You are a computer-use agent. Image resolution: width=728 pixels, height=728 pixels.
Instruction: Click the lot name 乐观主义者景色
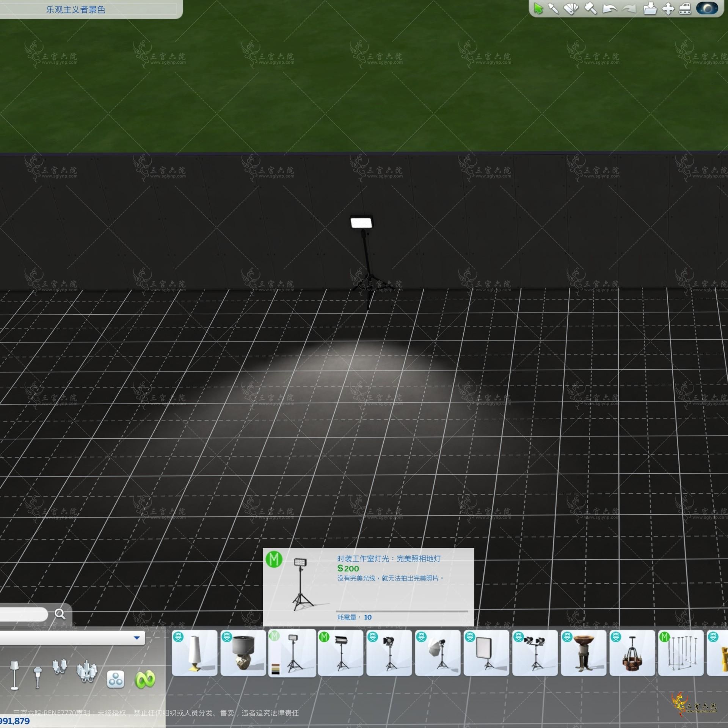(76, 9)
